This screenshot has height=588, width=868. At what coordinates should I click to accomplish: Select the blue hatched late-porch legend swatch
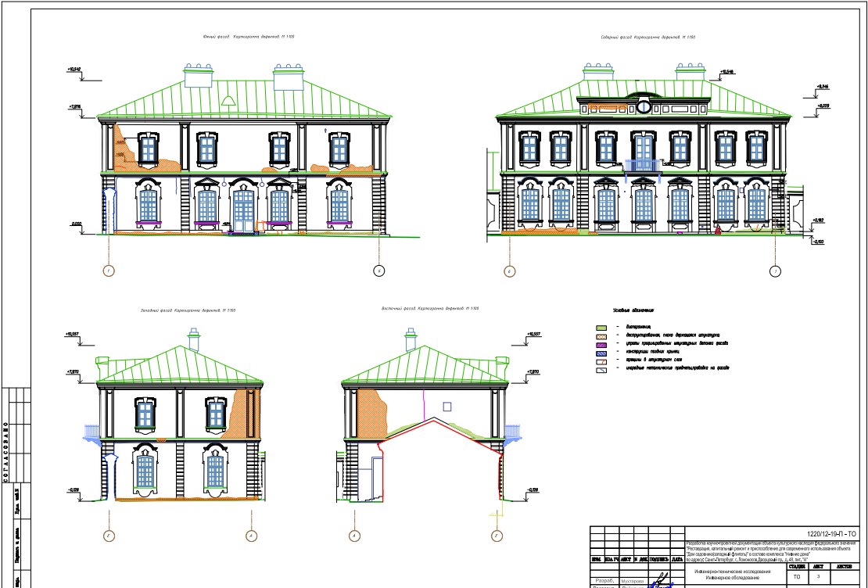(x=601, y=353)
